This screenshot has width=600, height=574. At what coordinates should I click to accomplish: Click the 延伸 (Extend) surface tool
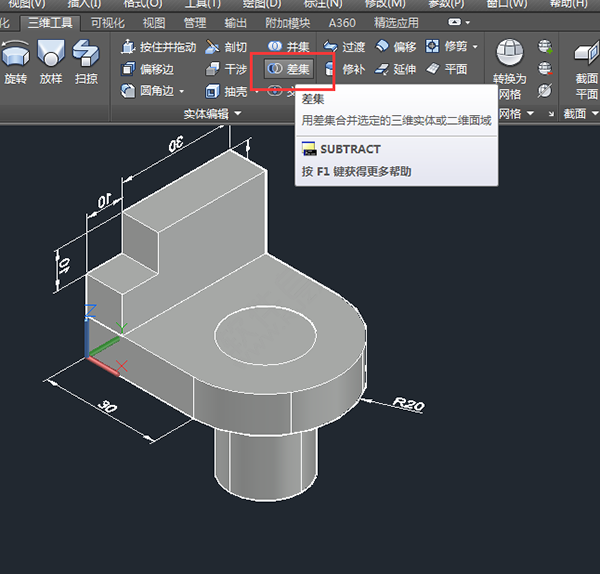[395, 69]
